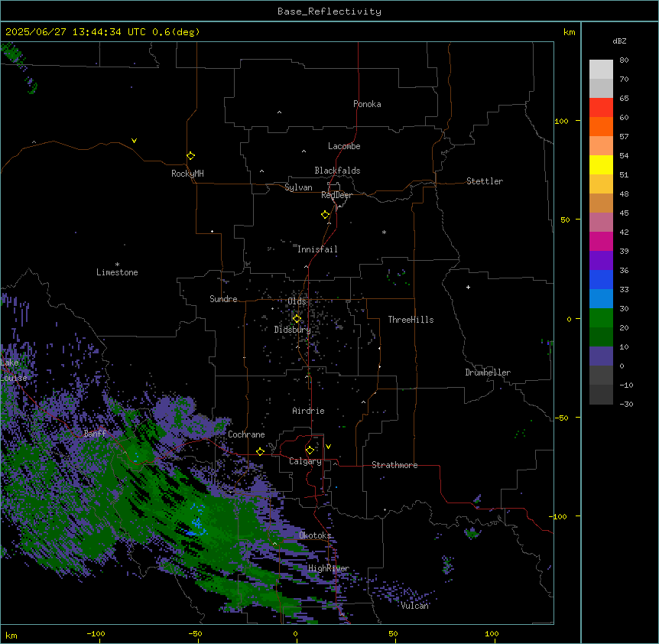Click the yellow diamond marker above Calgary label
Viewport: 659px width, 644px height.
(310, 450)
